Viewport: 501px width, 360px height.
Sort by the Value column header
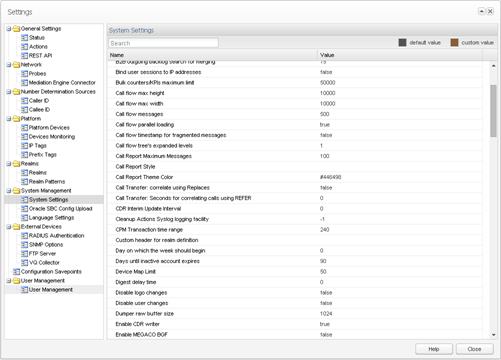[399, 55]
